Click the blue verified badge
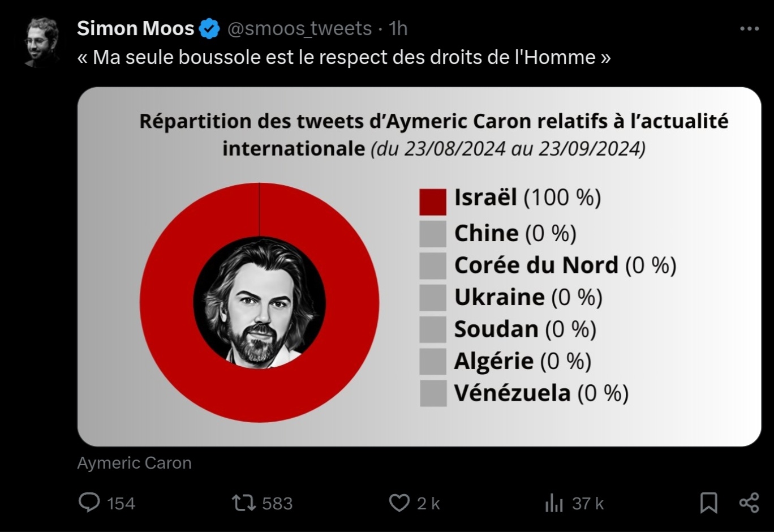This screenshot has width=774, height=532. (210, 28)
